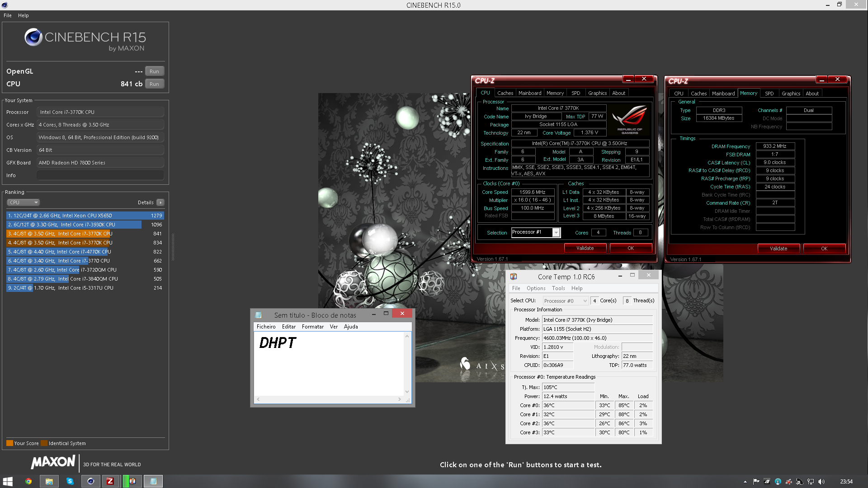
Task: Click the satellite dish tray icon
Action: click(x=800, y=482)
